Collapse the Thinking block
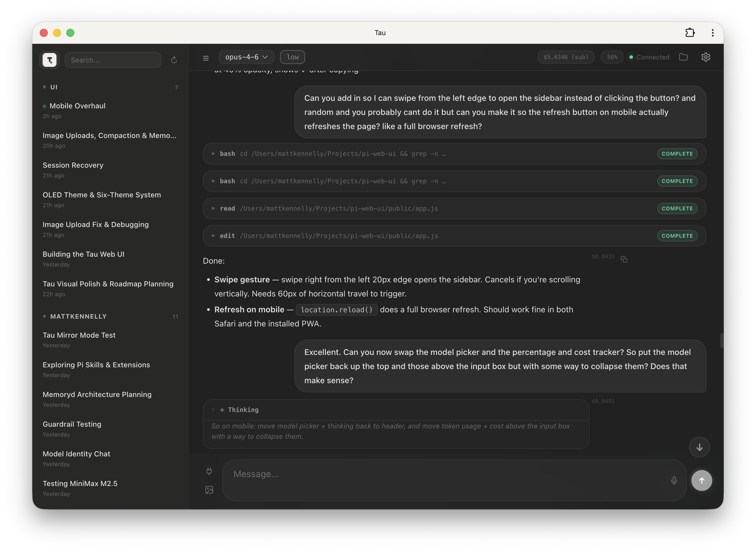 point(396,410)
